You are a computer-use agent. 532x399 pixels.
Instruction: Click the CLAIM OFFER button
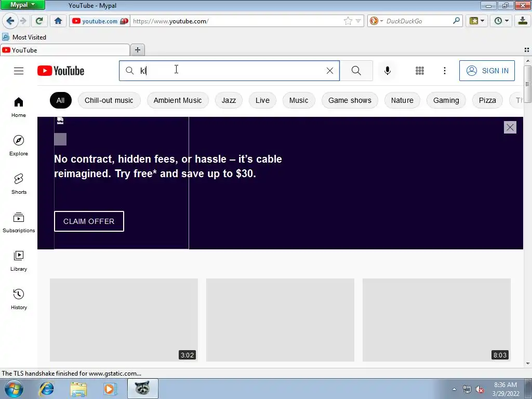(89, 221)
